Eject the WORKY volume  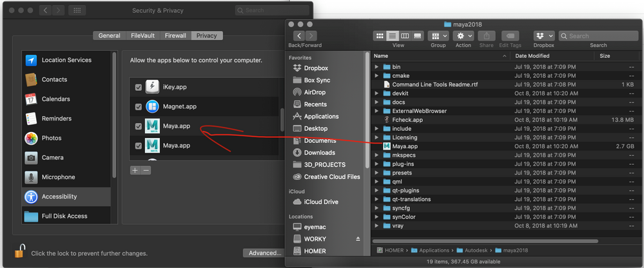pos(358,239)
